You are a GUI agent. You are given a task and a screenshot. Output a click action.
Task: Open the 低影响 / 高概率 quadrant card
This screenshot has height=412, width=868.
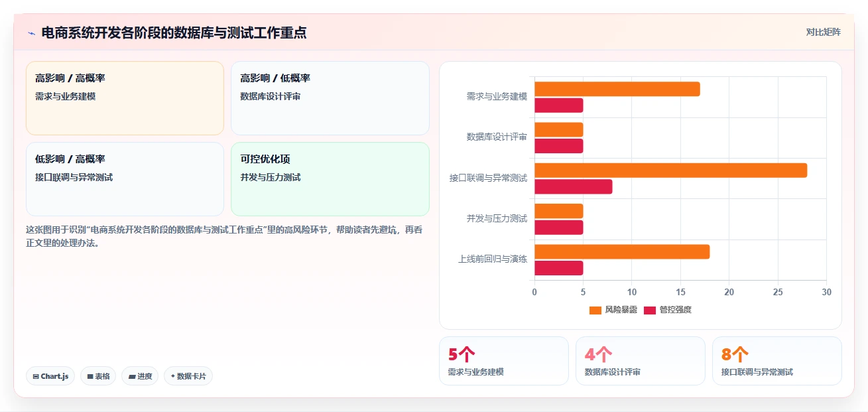coord(125,179)
